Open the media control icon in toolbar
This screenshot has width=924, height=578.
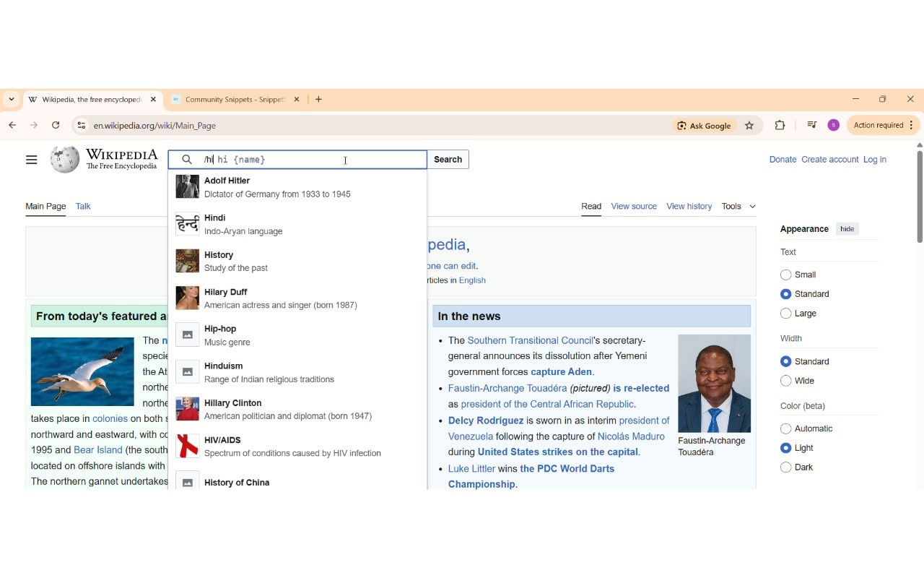click(812, 125)
